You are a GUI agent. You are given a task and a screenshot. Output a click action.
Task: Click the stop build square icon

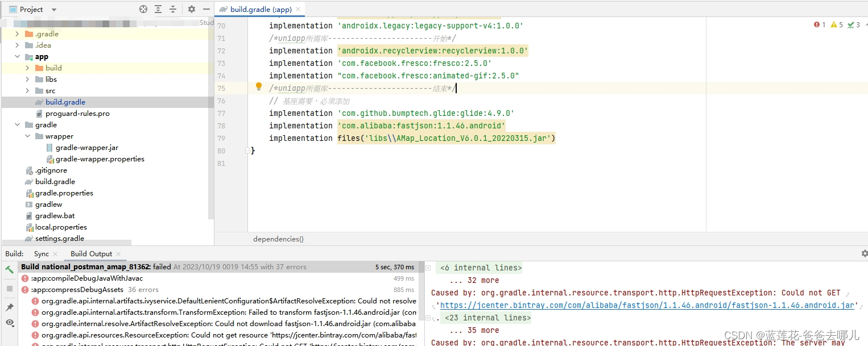pyautogui.click(x=9, y=288)
